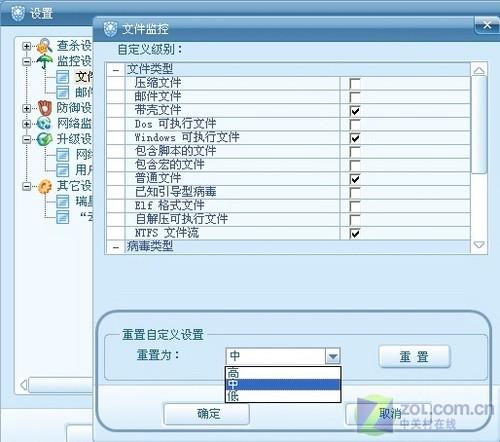This screenshot has width=500, height=442.
Task: Select the 压缩文件 row label
Action: [x=158, y=83]
